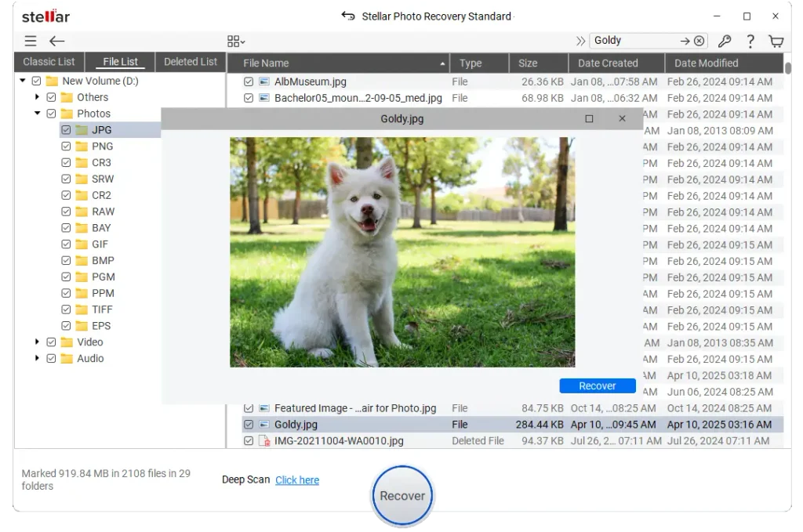Collapse the Photos folder
Viewport: 803px width, 532px height.
coord(37,113)
